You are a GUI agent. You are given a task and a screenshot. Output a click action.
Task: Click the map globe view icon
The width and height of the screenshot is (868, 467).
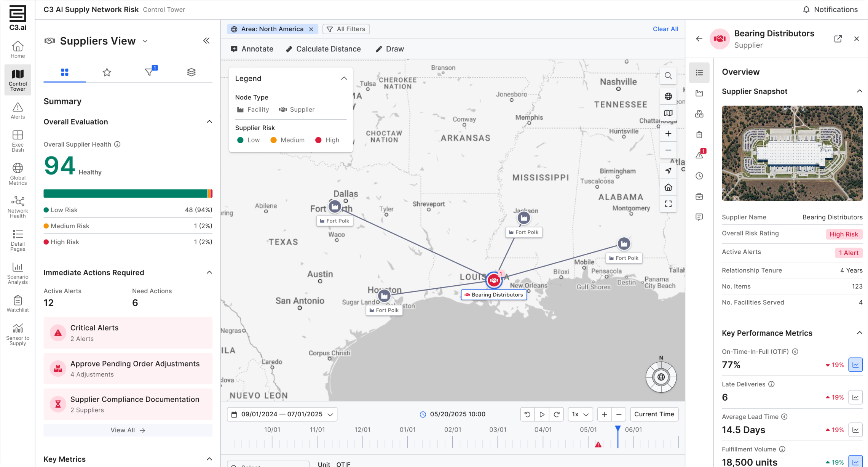coord(668,96)
